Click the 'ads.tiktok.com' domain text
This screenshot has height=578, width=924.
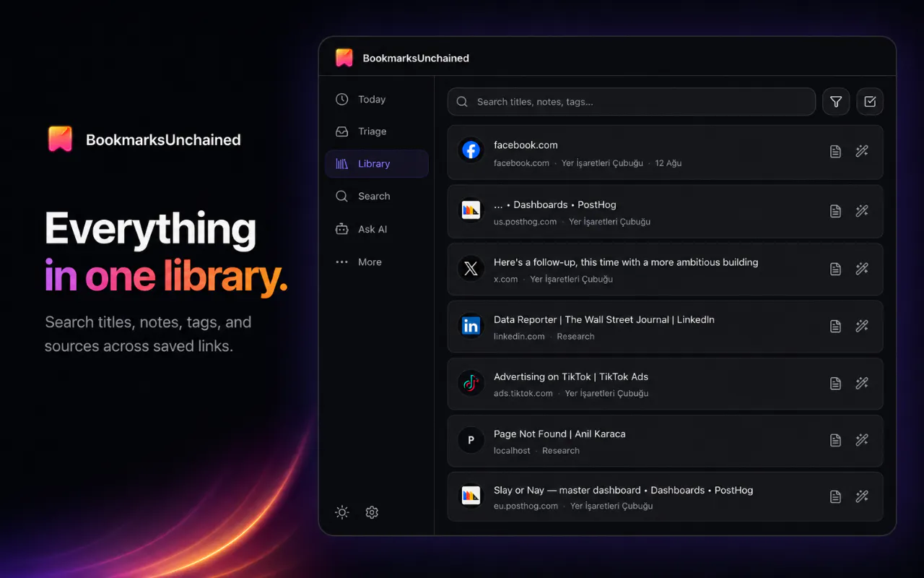pos(523,394)
